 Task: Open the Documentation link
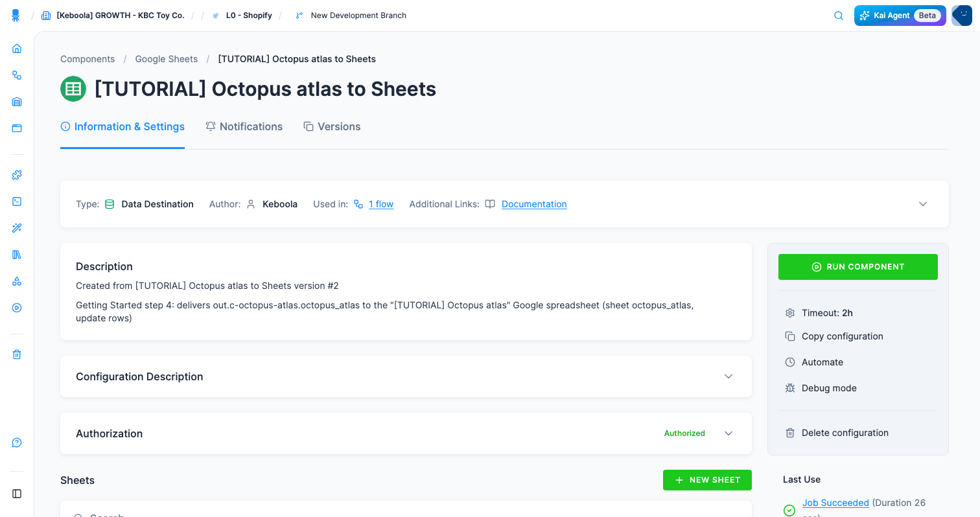[534, 204]
